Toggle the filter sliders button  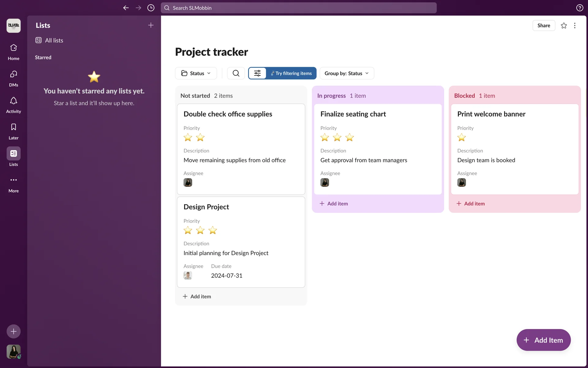[257, 73]
